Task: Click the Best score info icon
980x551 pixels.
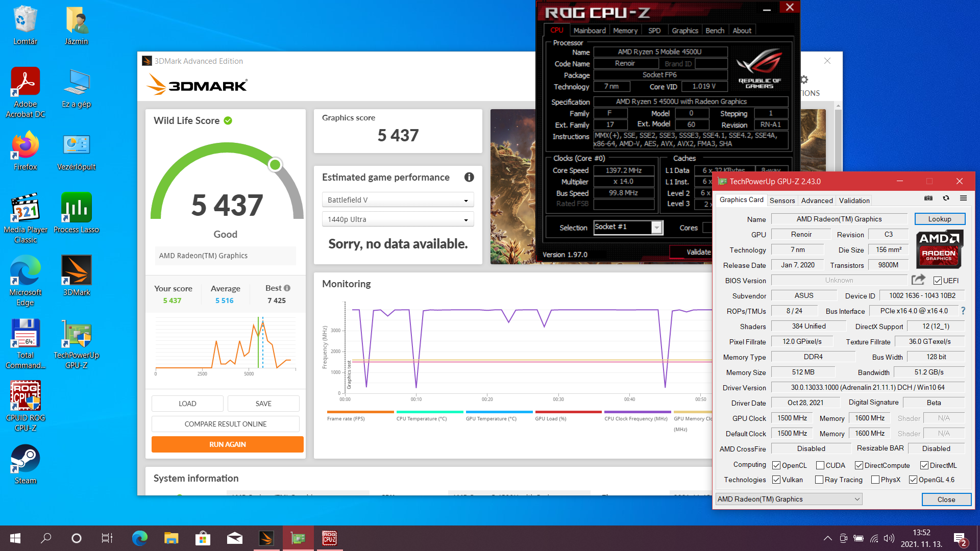Action: [x=287, y=288]
